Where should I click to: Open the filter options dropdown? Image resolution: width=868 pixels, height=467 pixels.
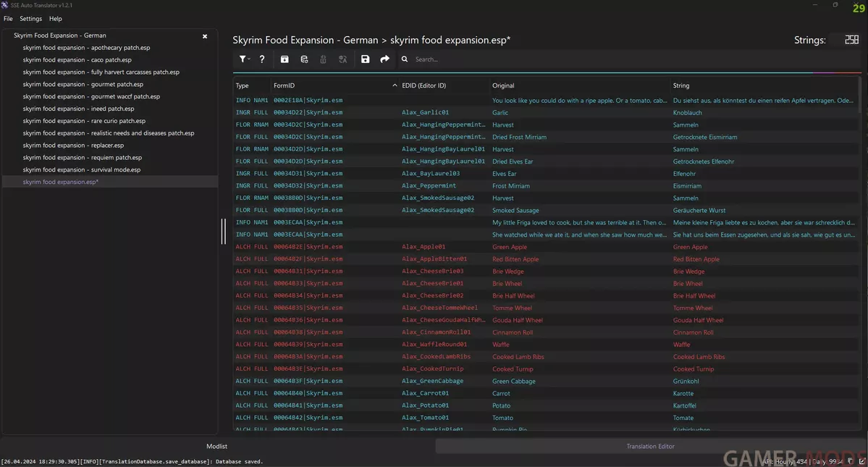tap(245, 59)
